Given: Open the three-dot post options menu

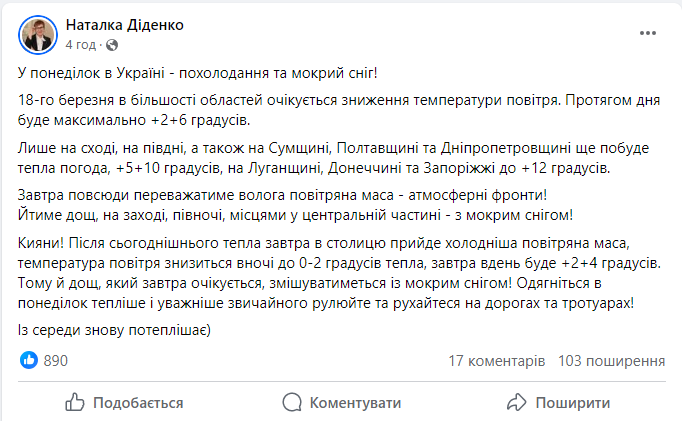Looking at the screenshot, I should coord(646,34).
